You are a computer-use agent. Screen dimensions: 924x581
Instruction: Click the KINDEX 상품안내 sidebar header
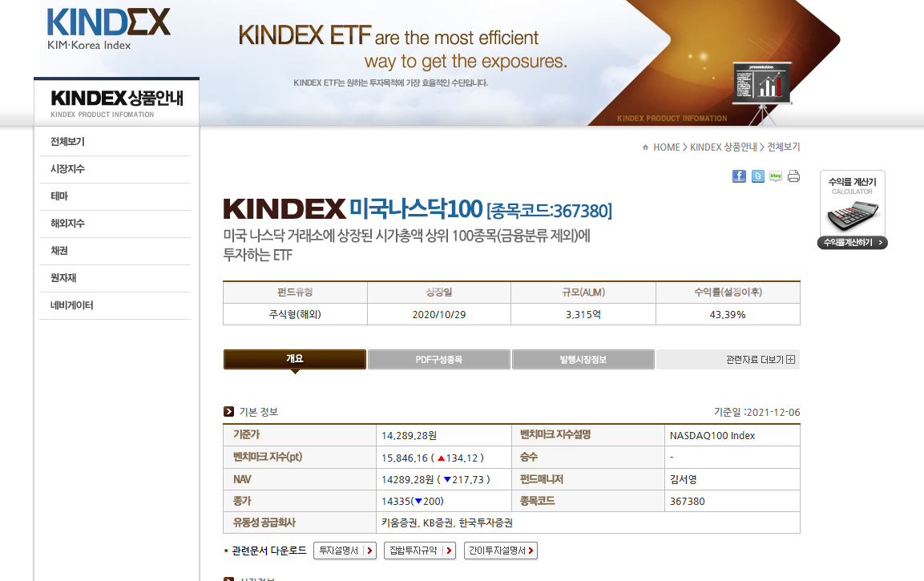pyautogui.click(x=117, y=103)
